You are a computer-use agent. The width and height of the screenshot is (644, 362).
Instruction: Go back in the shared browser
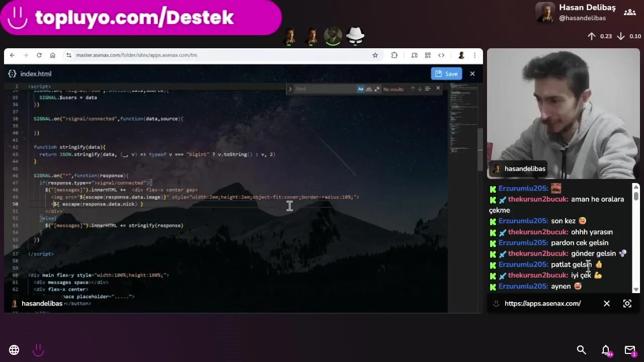click(12, 55)
